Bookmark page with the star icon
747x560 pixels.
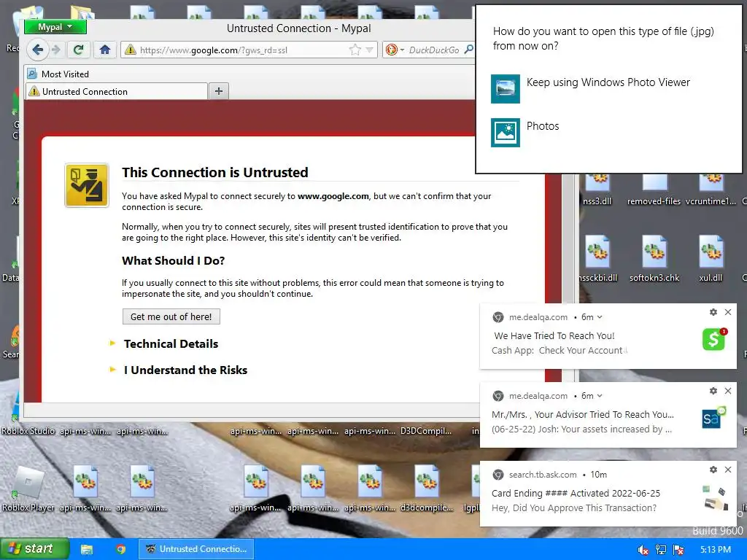click(355, 50)
